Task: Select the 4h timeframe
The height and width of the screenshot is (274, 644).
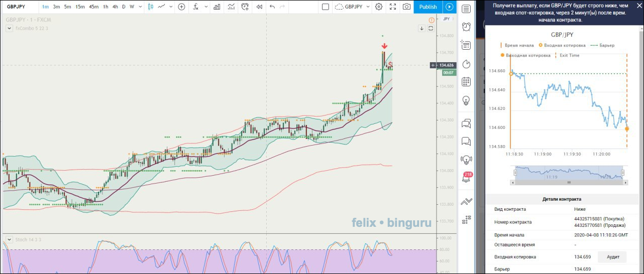Action: [115, 7]
